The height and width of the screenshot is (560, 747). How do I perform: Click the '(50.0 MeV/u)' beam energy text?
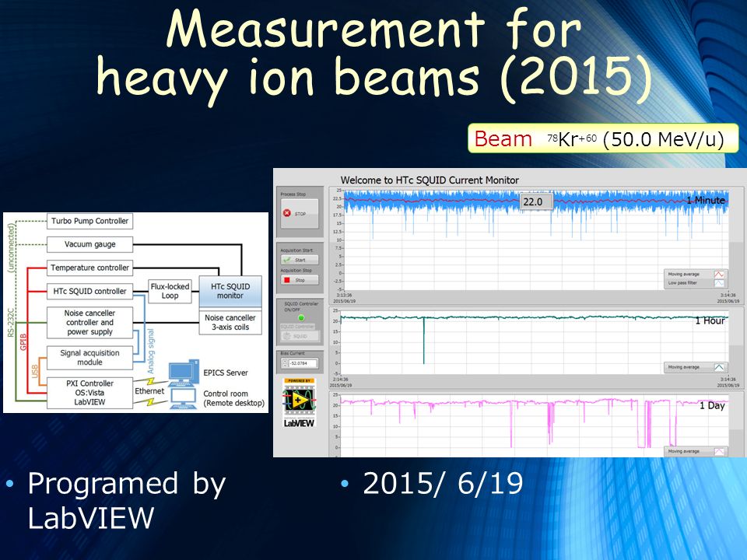(x=663, y=139)
